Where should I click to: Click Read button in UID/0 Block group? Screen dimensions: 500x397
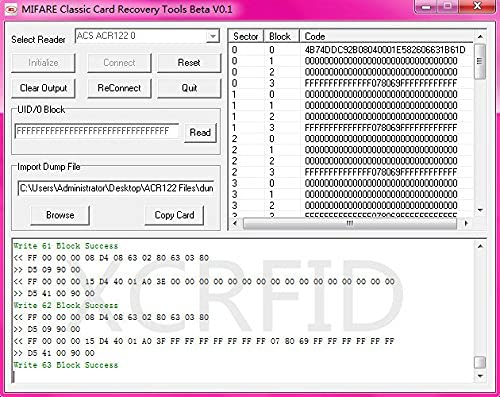[200, 133]
